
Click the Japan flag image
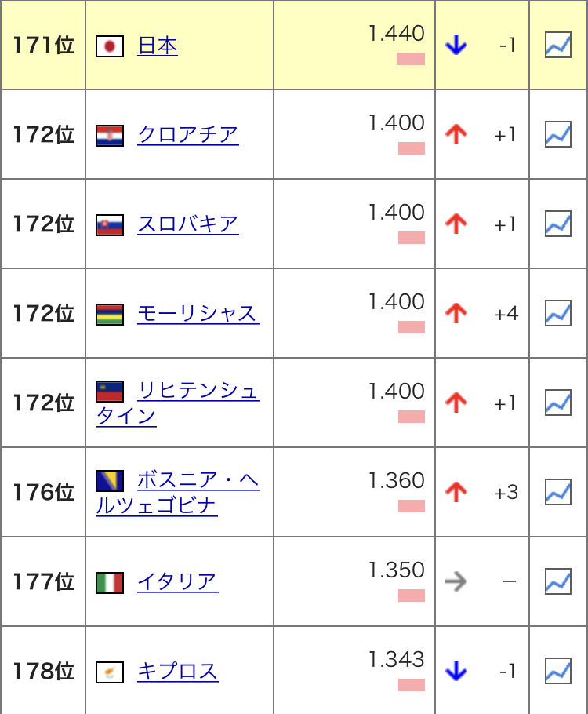(110, 46)
